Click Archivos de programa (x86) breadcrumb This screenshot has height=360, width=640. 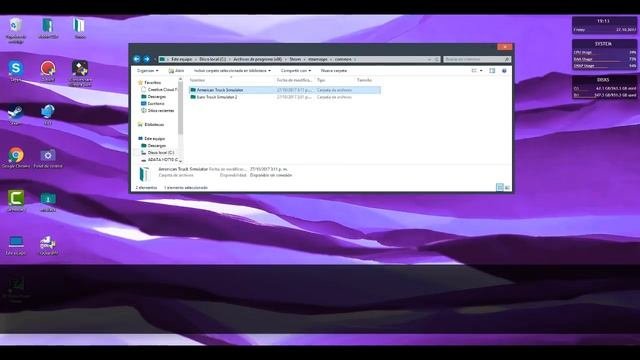(x=258, y=59)
